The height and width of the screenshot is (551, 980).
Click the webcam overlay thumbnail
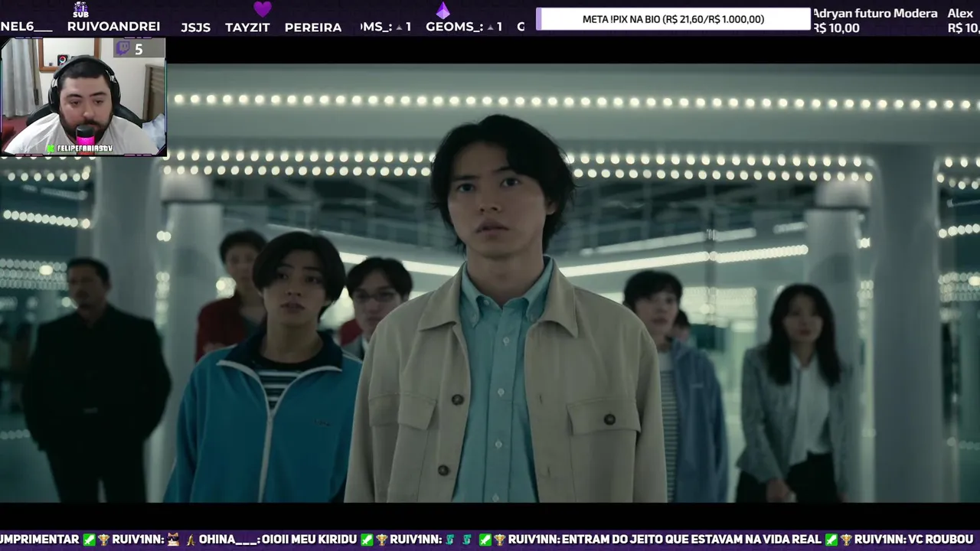click(83, 97)
